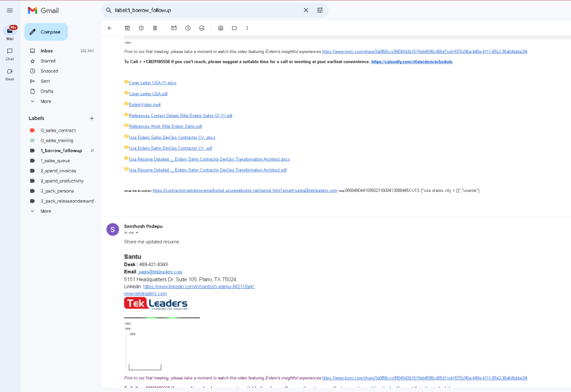The image size is (571, 392).
Task: Open the Labels toolbar icon
Action: [x=234, y=28]
